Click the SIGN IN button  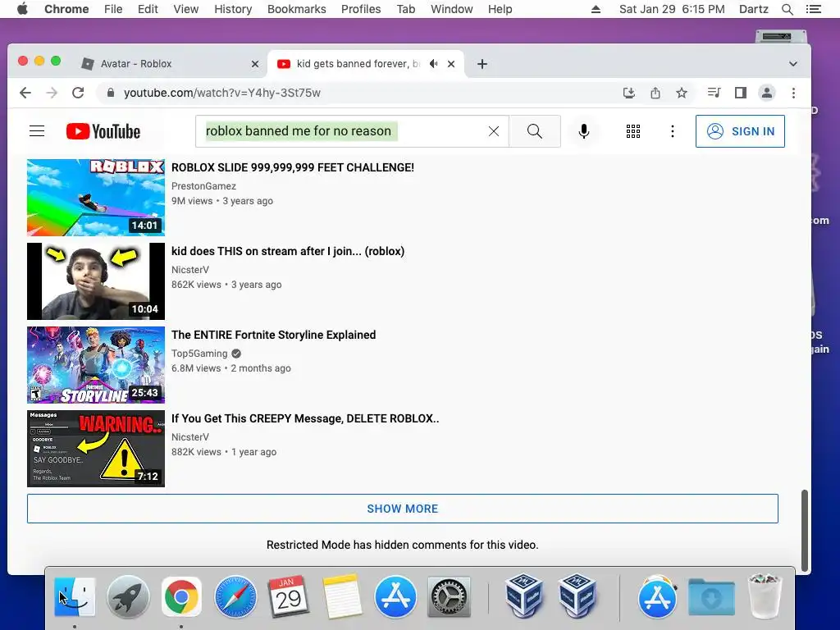(x=740, y=131)
